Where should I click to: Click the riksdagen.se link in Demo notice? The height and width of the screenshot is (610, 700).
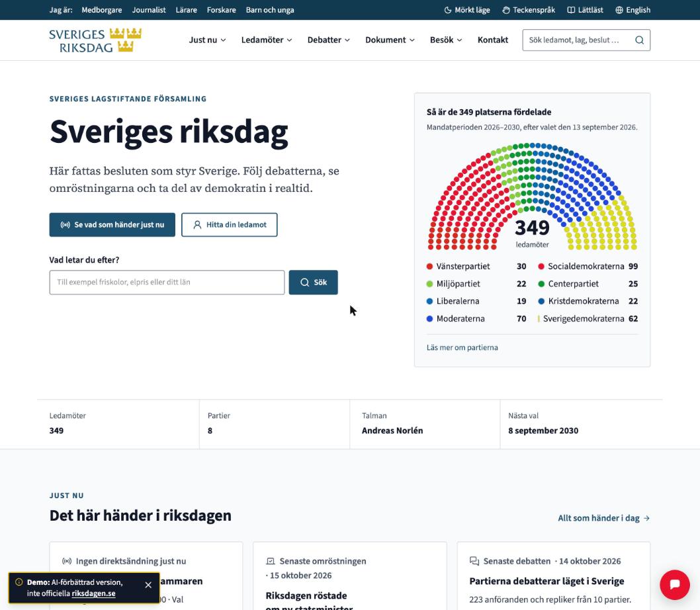[x=93, y=593]
